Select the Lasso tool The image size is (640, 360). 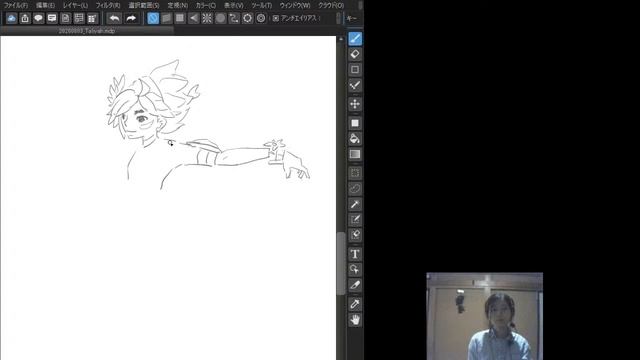tap(355, 189)
